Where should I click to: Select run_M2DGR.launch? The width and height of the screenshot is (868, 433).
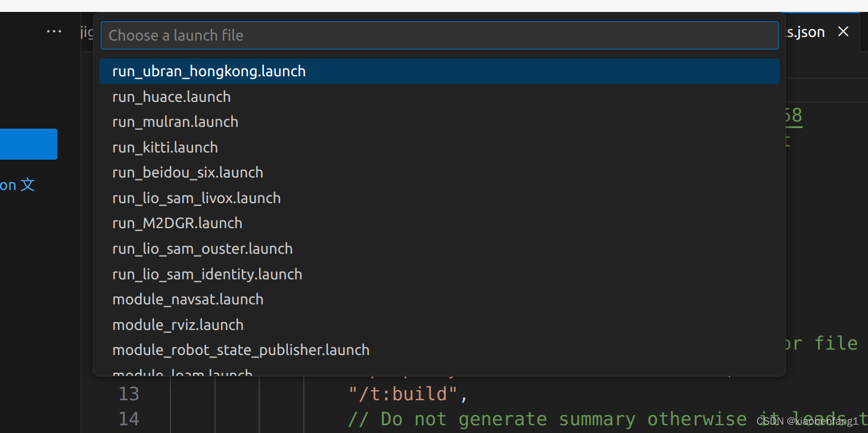(x=439, y=223)
